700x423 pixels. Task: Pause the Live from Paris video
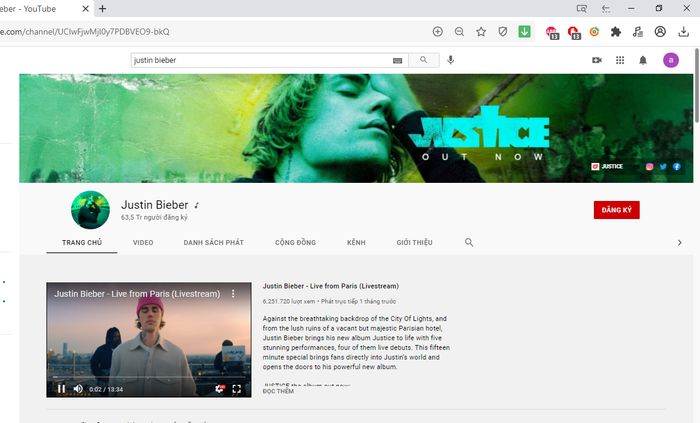62,389
